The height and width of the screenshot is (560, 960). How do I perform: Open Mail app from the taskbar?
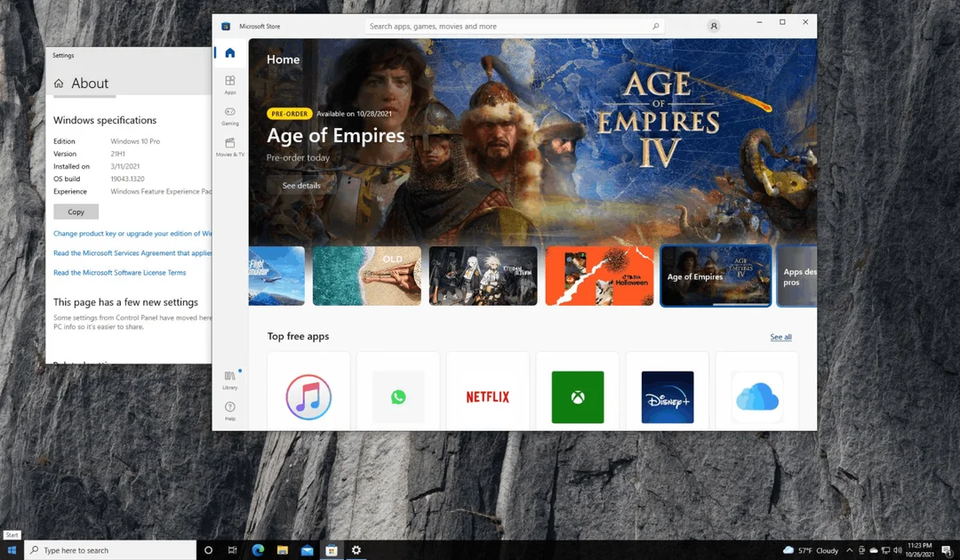click(x=307, y=550)
